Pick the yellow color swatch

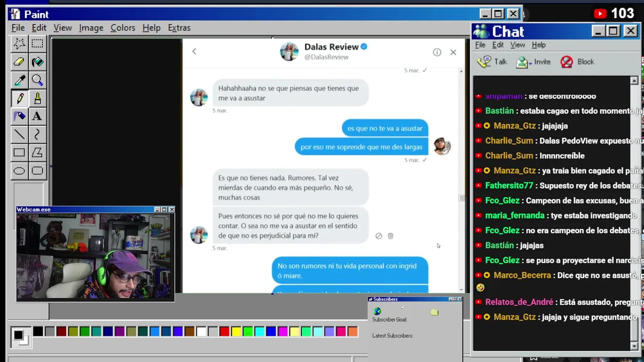(236, 331)
